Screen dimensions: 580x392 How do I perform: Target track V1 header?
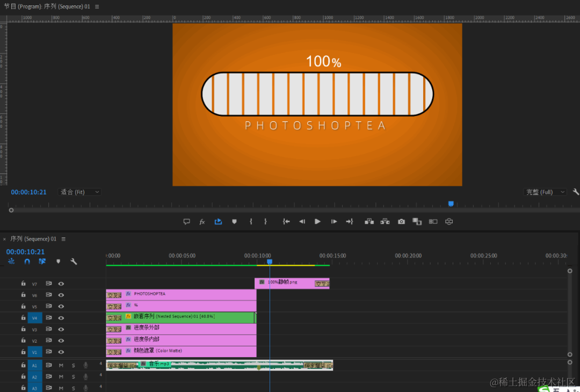point(35,352)
